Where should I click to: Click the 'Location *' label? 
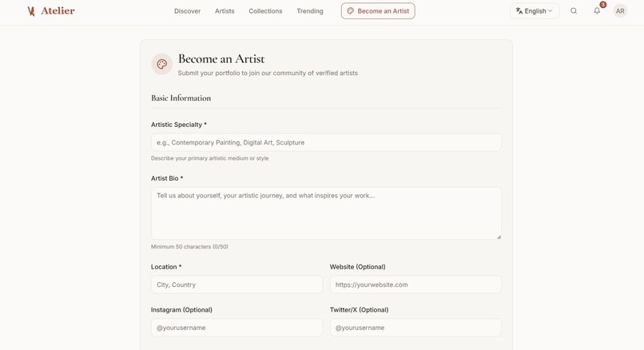click(166, 267)
